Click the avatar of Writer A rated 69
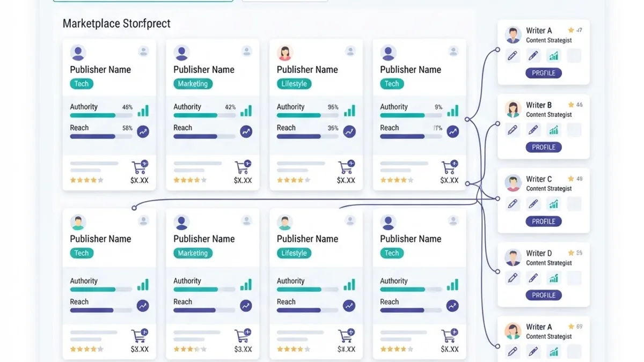Image resolution: width=644 pixels, height=362 pixels. click(x=513, y=331)
